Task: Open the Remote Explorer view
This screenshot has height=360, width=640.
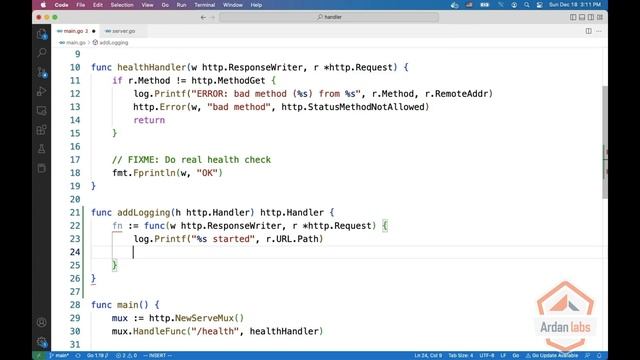Action: (42, 111)
